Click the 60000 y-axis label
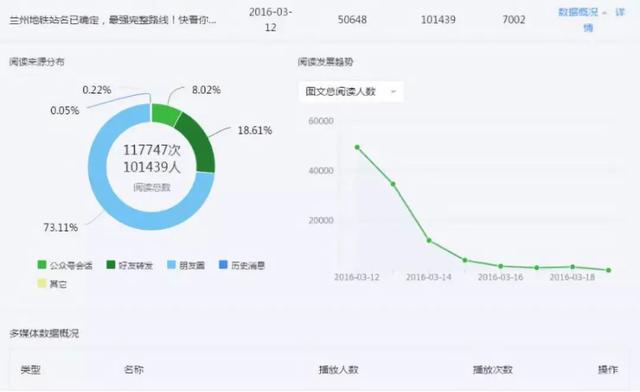This screenshot has width=640, height=392. click(321, 121)
